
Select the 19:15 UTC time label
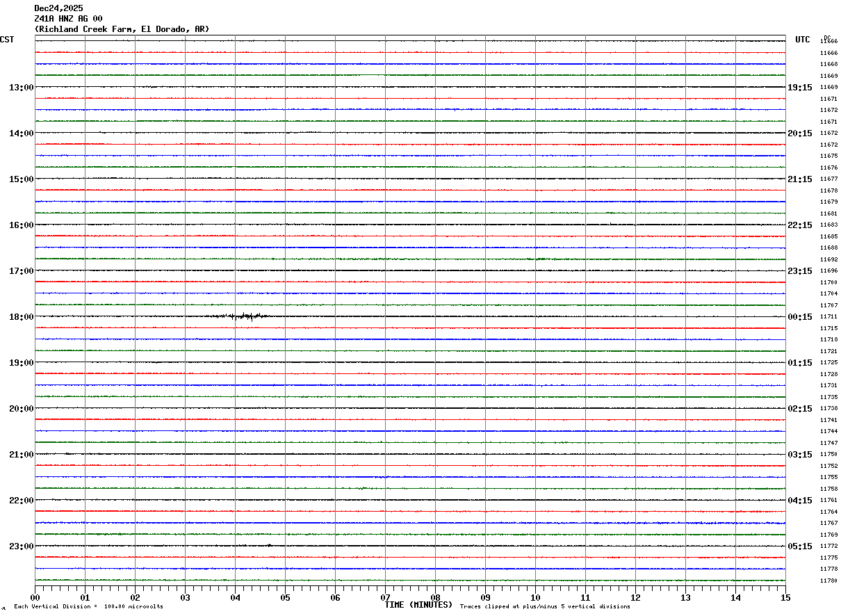point(799,88)
